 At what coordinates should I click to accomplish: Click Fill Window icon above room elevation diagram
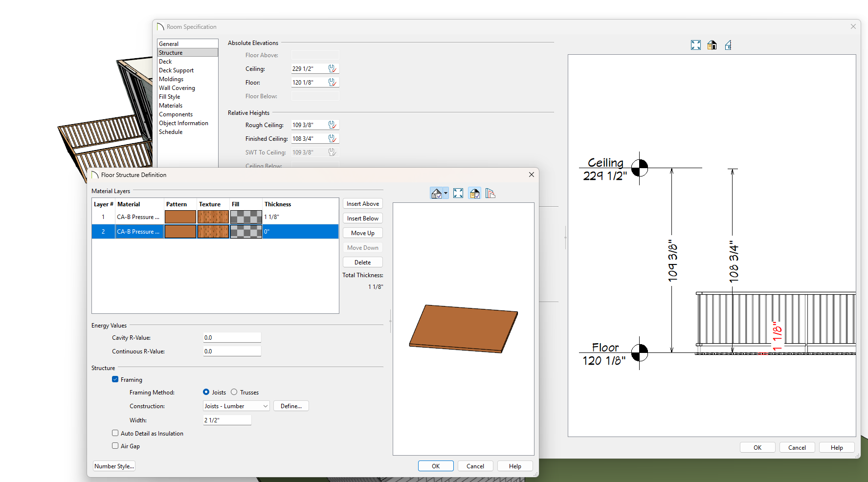(695, 45)
